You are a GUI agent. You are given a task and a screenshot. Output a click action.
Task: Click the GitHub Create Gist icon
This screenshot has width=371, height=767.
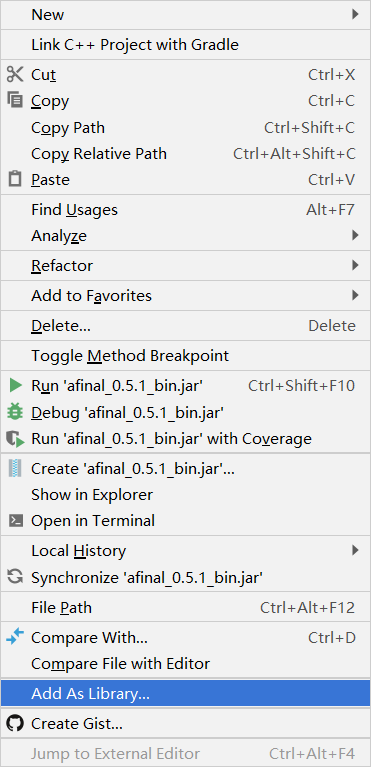(15, 723)
